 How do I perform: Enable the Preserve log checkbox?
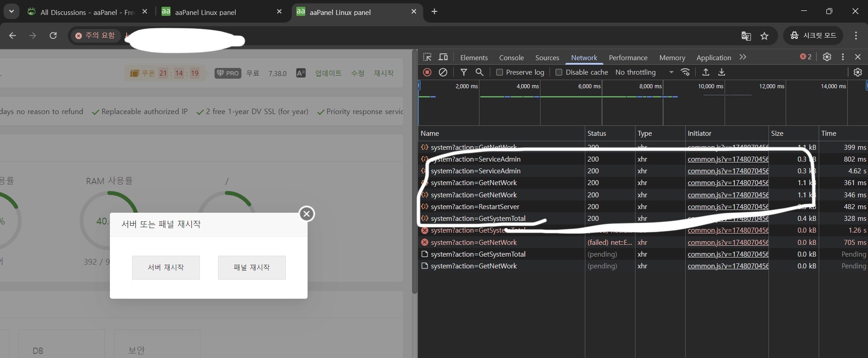500,72
